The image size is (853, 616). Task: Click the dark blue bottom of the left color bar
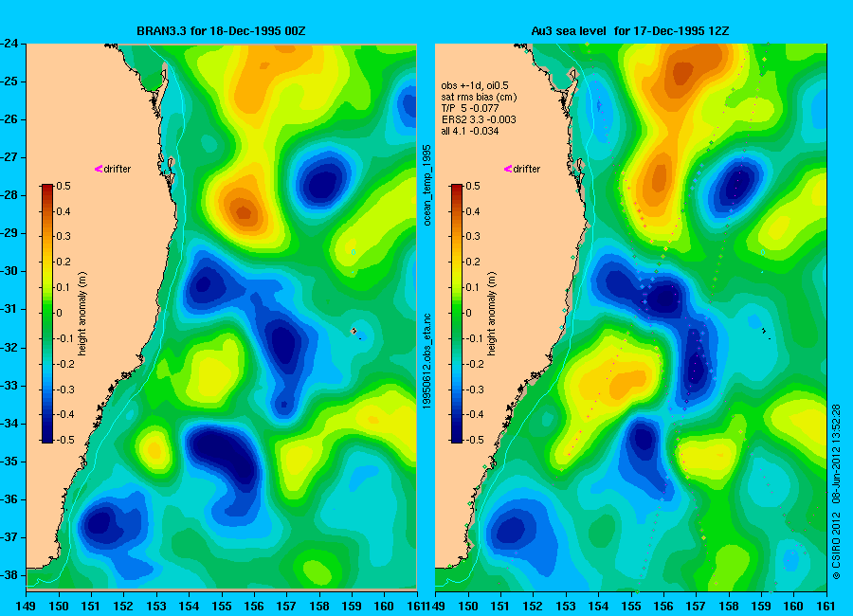47,437
